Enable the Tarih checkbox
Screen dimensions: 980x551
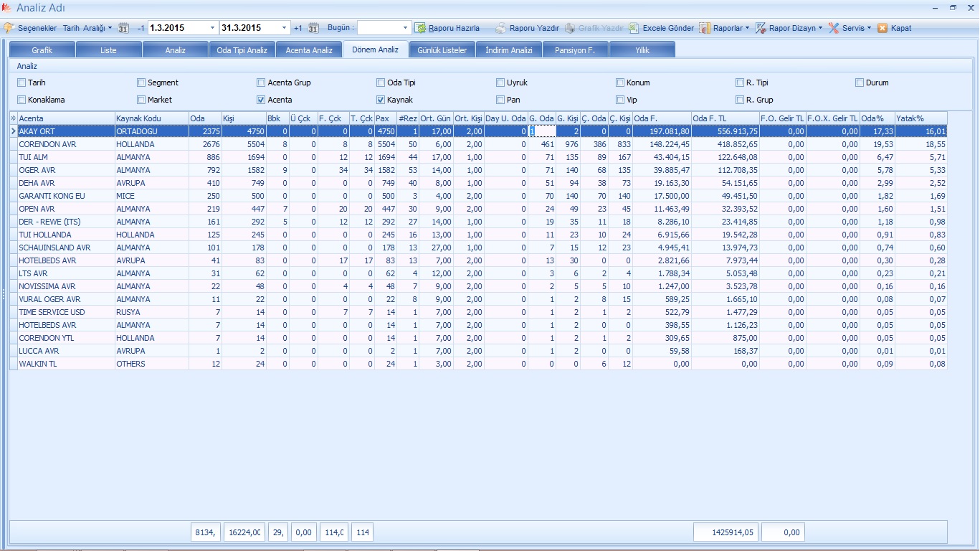point(22,83)
